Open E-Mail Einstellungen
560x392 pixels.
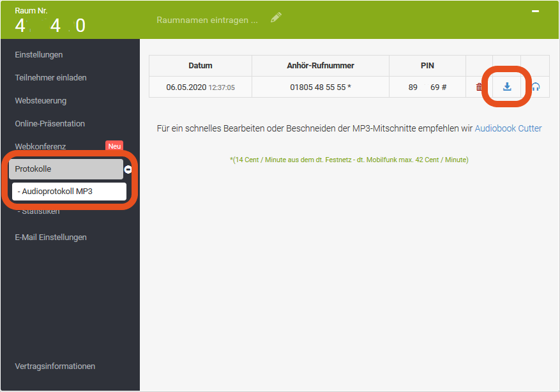coord(50,237)
